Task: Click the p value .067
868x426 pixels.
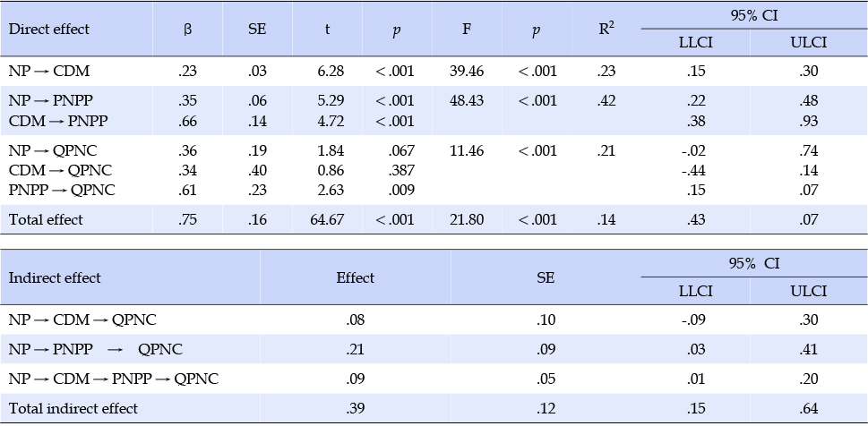Action: click(x=401, y=150)
